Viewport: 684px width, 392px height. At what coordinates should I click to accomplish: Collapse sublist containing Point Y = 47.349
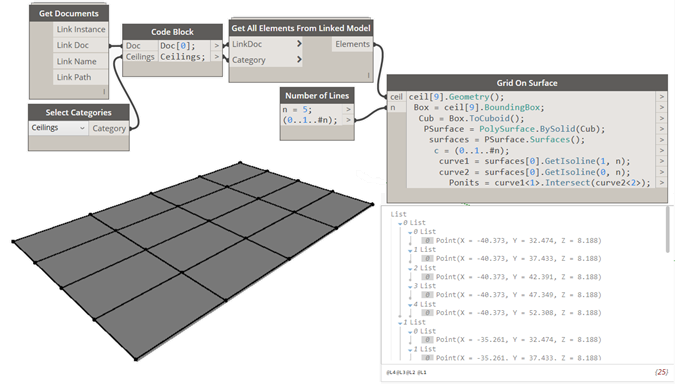tap(410, 286)
